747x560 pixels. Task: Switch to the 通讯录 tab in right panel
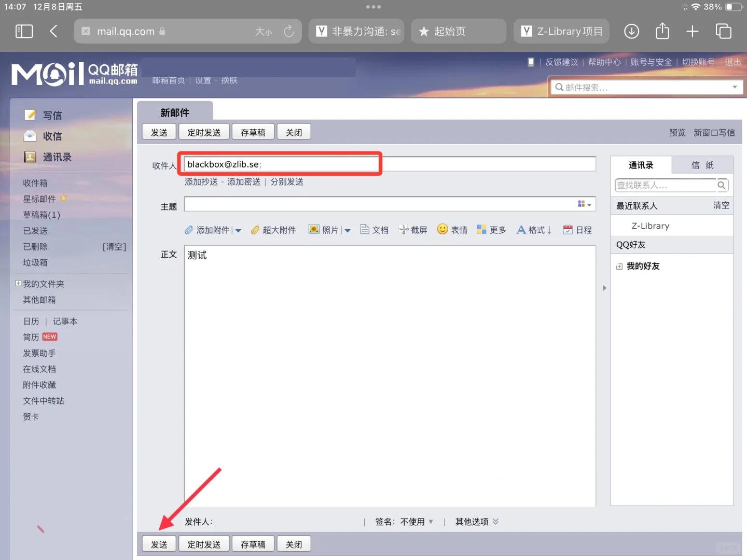point(641,165)
